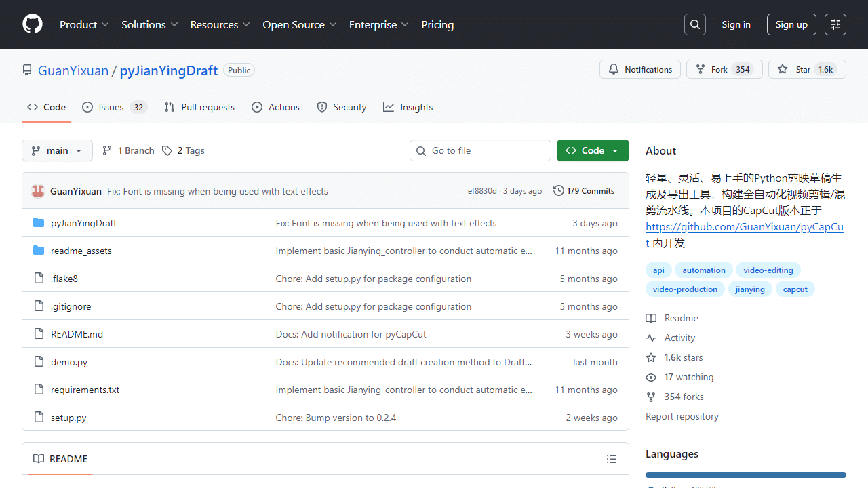868x488 pixels.
Task: Switch to the Pull requests tab
Action: pyautogui.click(x=199, y=107)
